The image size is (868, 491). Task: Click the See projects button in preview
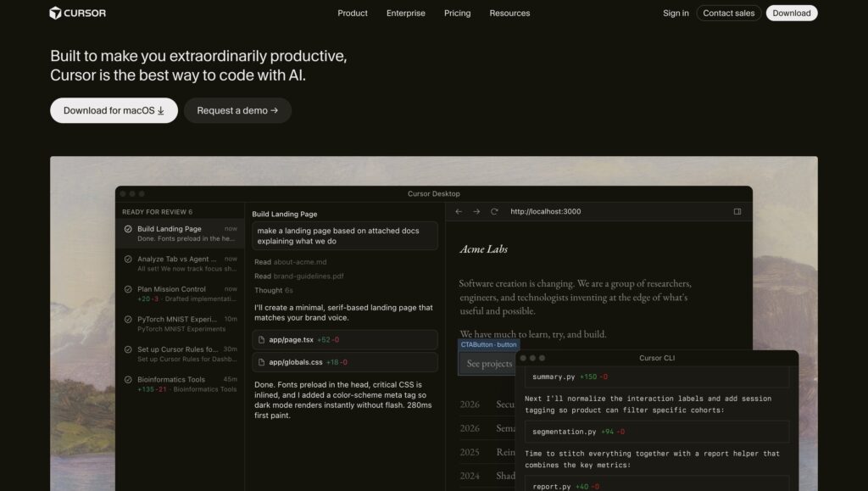(x=488, y=363)
